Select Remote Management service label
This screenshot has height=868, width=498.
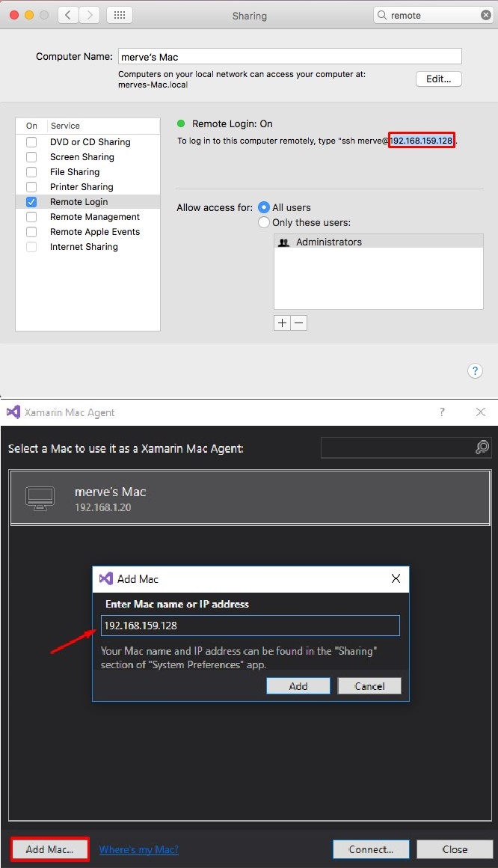(x=95, y=217)
